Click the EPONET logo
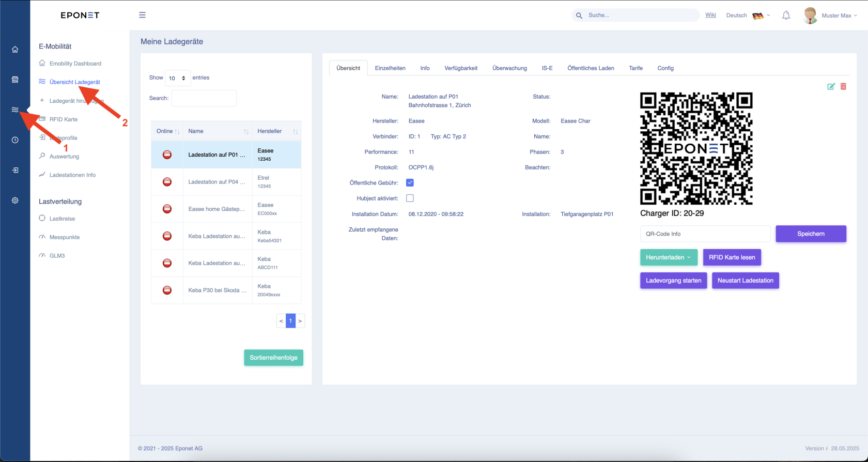The image size is (868, 462). coord(80,15)
